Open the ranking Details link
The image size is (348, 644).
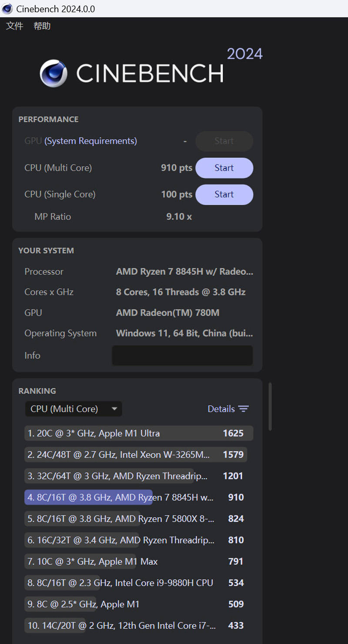point(221,409)
